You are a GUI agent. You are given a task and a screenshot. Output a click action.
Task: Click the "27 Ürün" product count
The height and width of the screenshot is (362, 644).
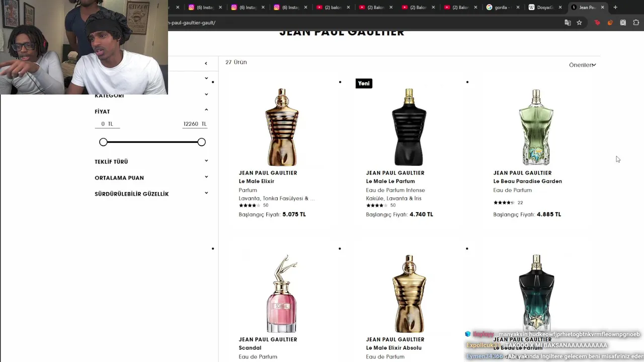click(236, 62)
